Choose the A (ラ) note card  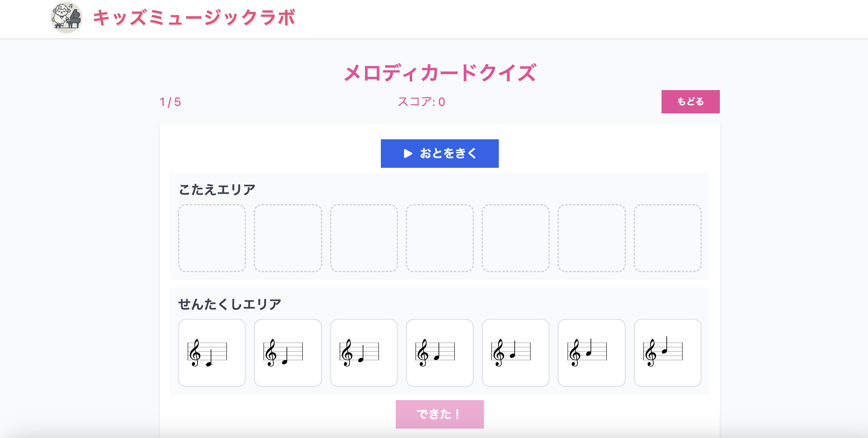coord(591,352)
